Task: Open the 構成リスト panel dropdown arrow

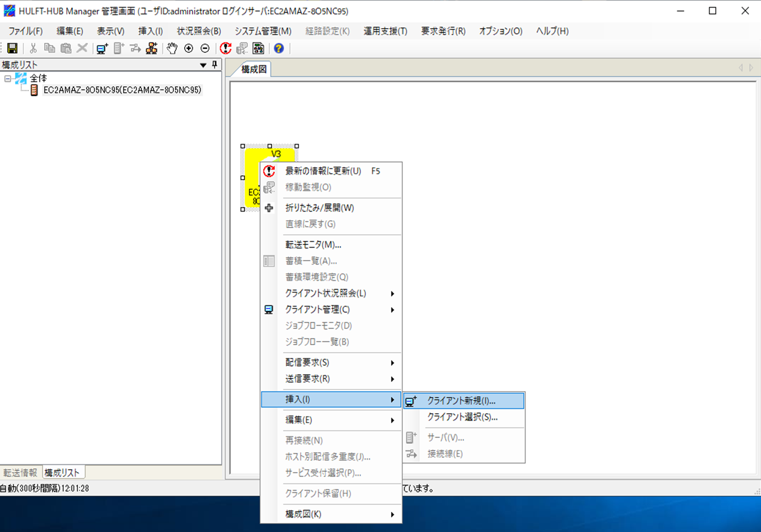Action: click(x=203, y=65)
